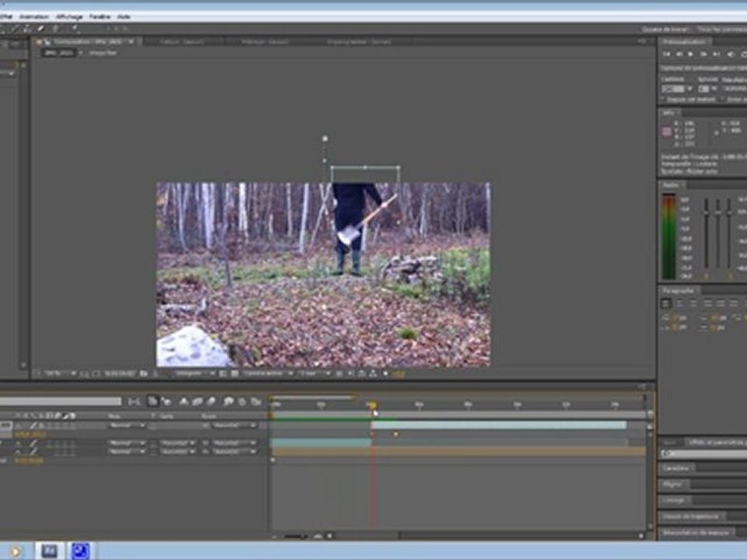Select the tan third layer bar

(x=458, y=451)
